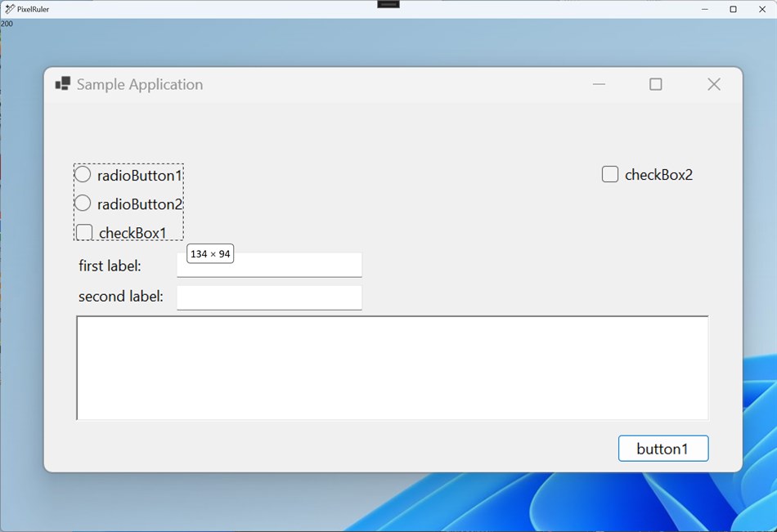
Task: Minimize the PixelRuler window
Action: click(705, 9)
